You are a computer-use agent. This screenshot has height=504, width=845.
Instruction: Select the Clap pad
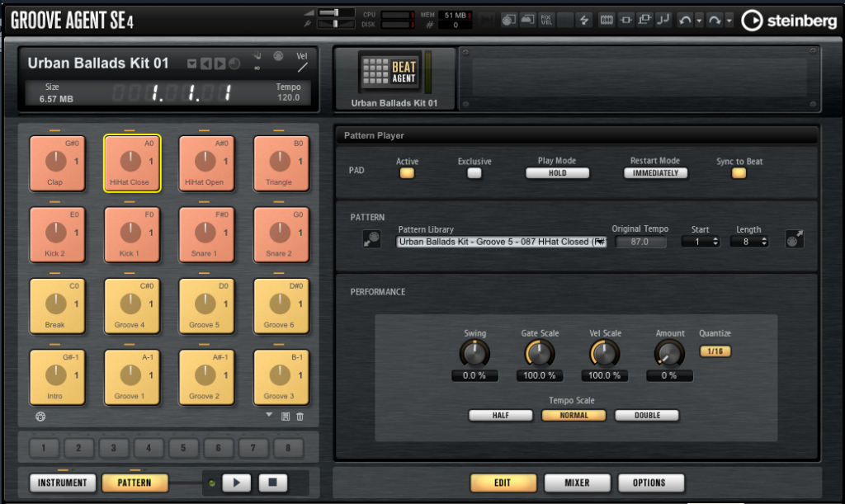click(x=57, y=163)
